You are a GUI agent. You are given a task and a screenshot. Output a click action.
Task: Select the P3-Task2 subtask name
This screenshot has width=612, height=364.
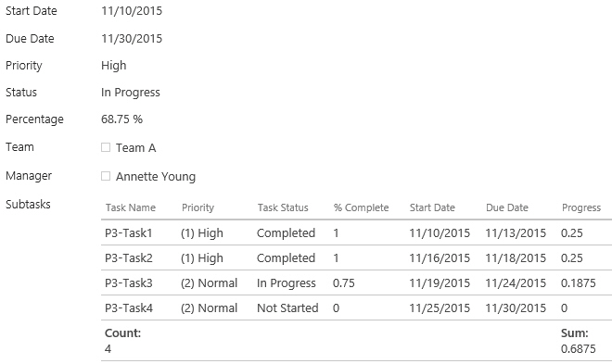click(129, 258)
